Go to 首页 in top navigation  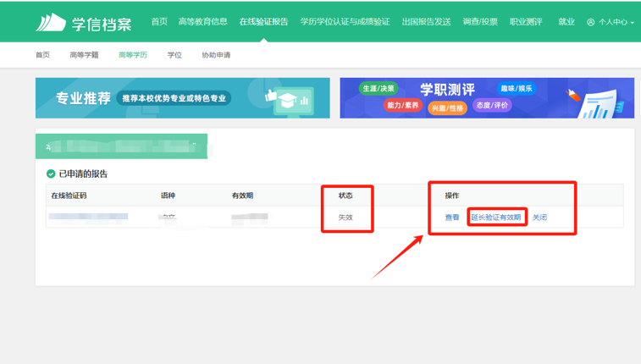159,22
